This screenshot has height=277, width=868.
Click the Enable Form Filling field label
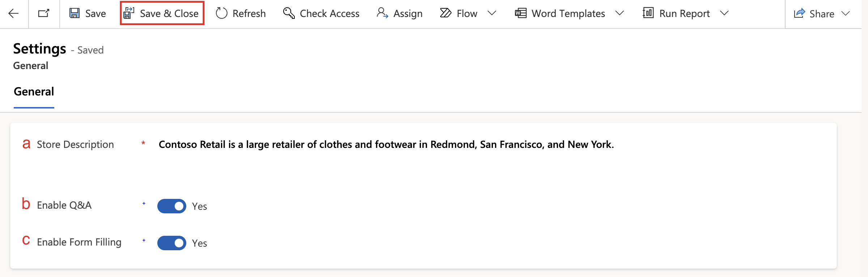[x=79, y=242]
